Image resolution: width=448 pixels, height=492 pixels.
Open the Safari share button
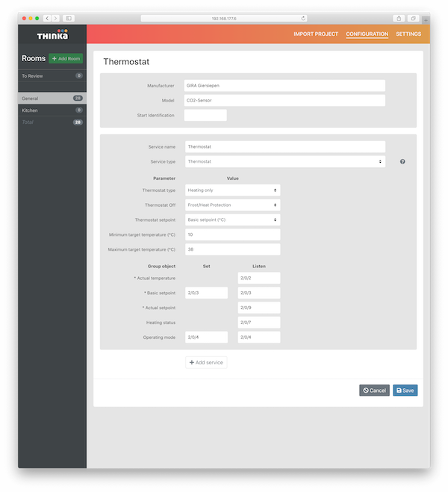click(399, 18)
